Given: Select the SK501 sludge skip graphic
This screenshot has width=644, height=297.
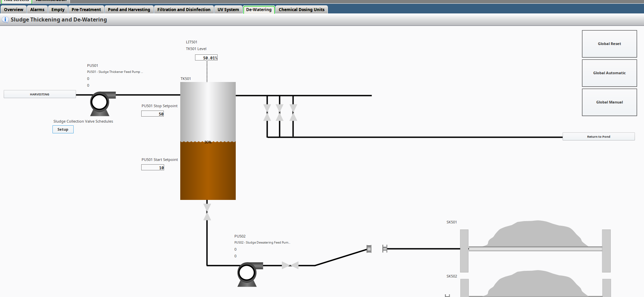Looking at the screenshot, I should coord(535,246).
